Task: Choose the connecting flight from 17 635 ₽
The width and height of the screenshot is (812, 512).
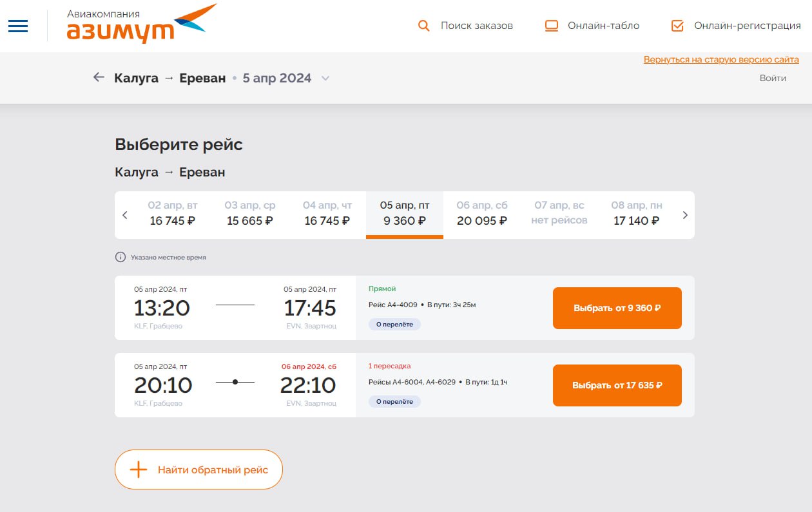Action: tap(617, 385)
